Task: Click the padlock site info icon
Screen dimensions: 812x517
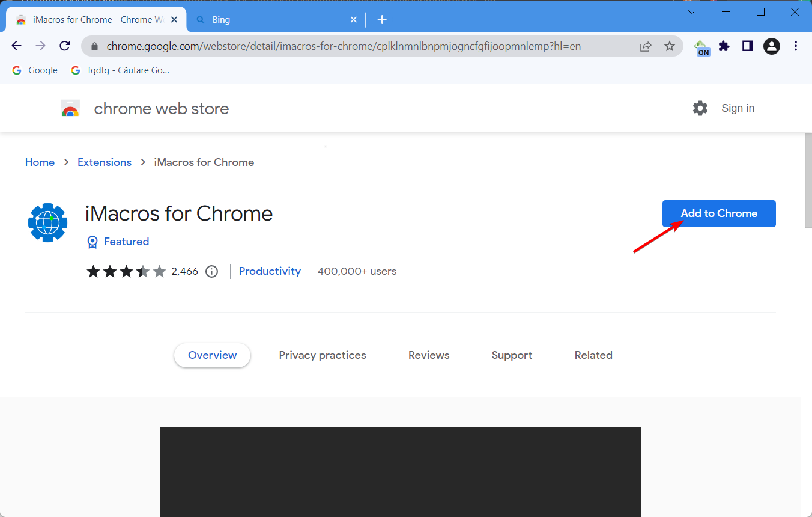Action: (x=94, y=46)
